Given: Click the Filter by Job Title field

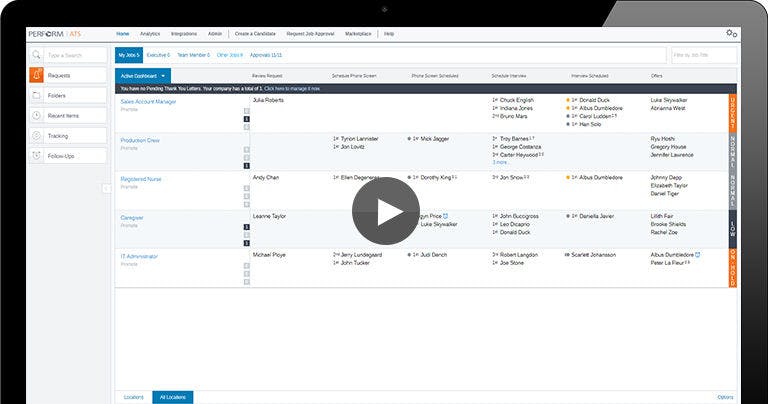Looking at the screenshot, I should [x=704, y=55].
